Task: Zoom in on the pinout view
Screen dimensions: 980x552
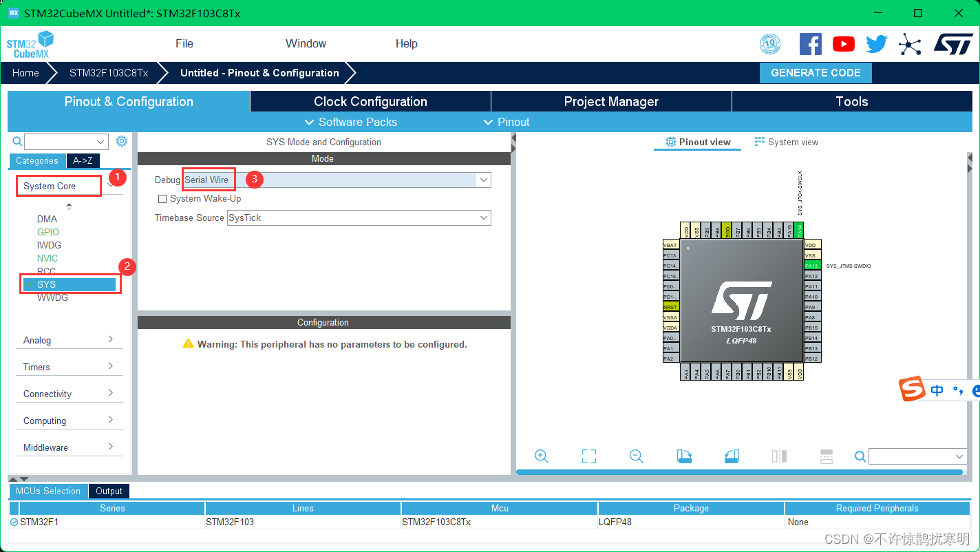Action: 542,456
